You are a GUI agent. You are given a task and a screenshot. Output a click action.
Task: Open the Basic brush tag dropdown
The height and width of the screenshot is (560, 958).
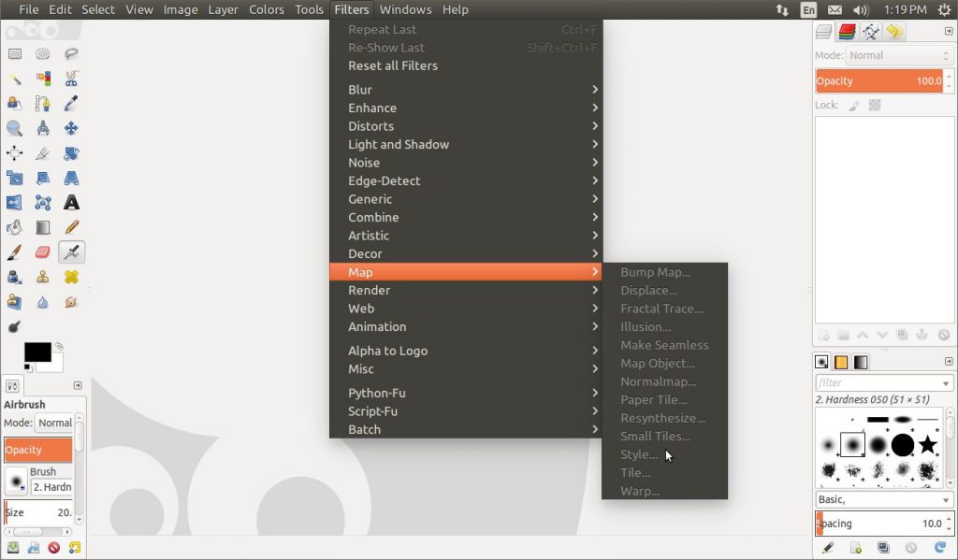[x=879, y=499]
